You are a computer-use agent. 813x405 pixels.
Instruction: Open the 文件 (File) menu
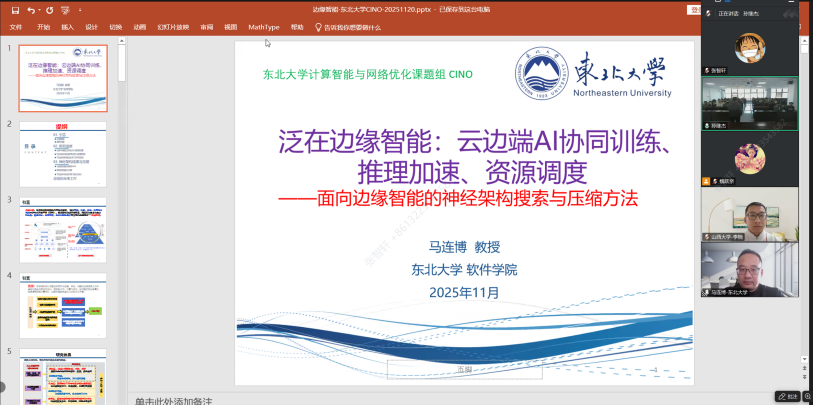[x=16, y=27]
